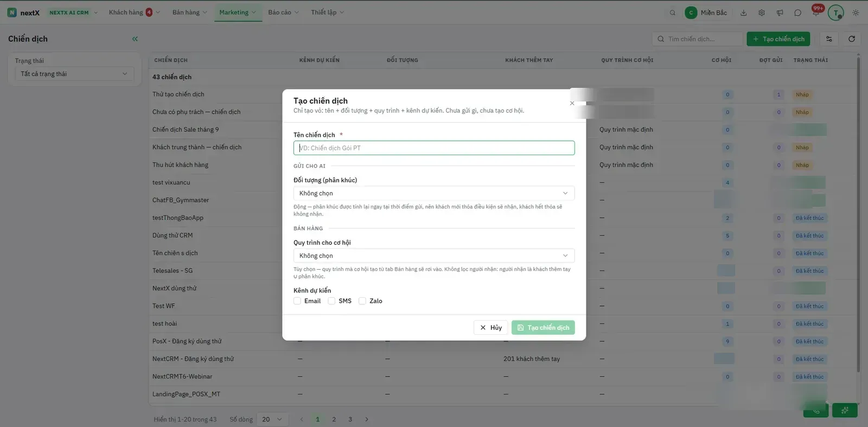868x427 pixels.
Task: Open the Số dòng rows-per-page dropdown
Action: (x=272, y=419)
